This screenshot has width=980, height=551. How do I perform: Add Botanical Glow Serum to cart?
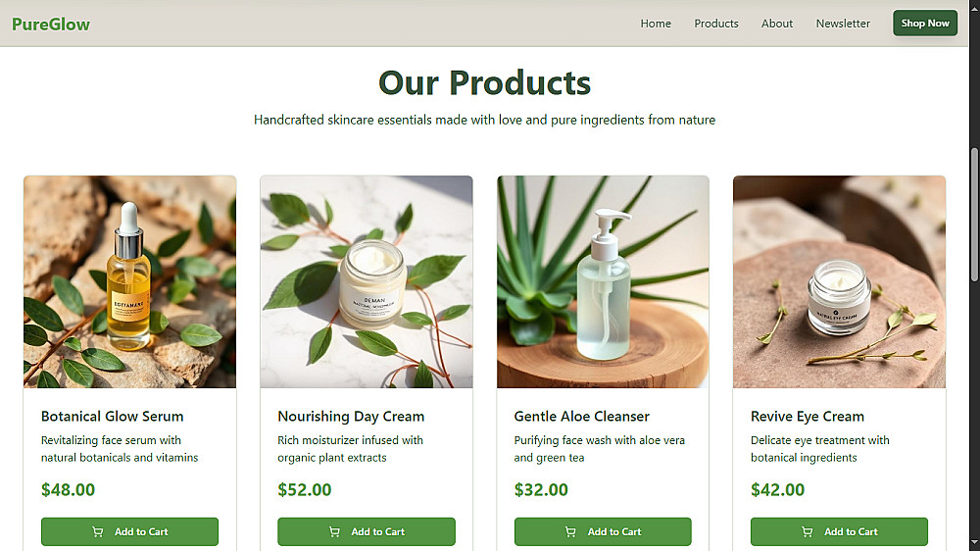130,531
